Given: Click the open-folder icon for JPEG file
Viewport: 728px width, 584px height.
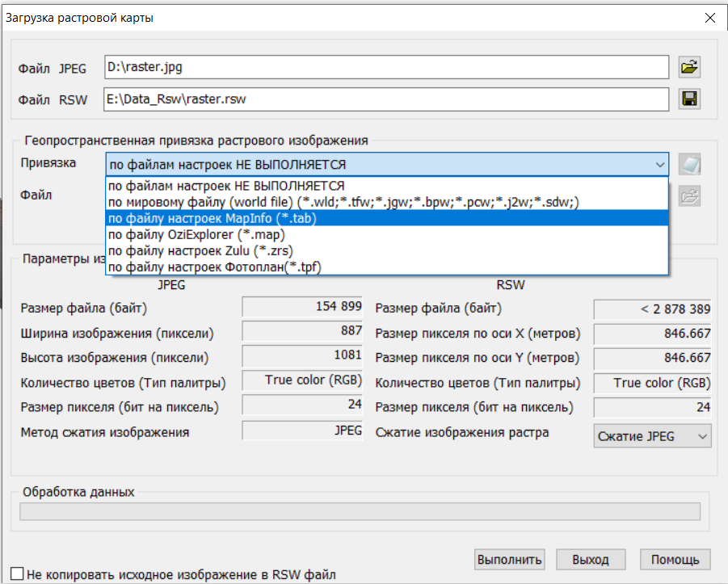Looking at the screenshot, I should [x=689, y=67].
